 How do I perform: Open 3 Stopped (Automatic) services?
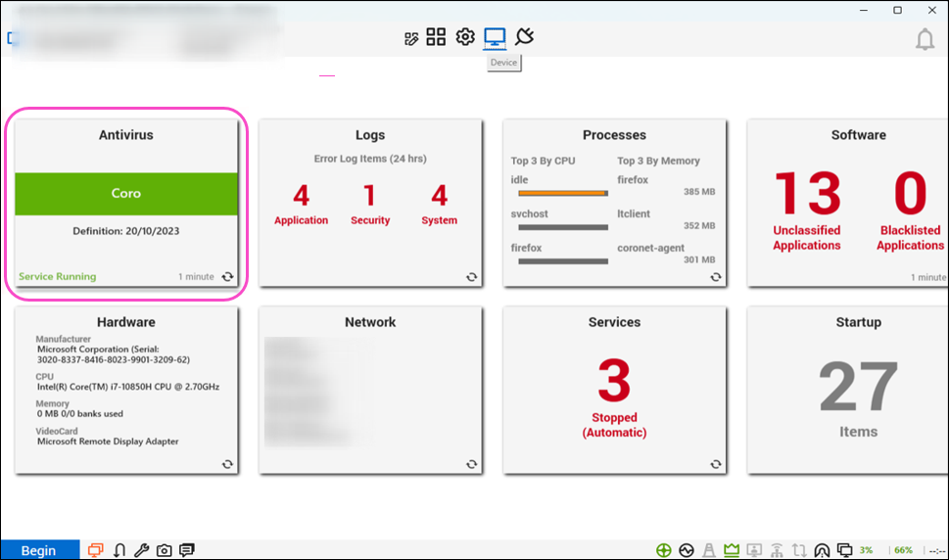(x=614, y=397)
